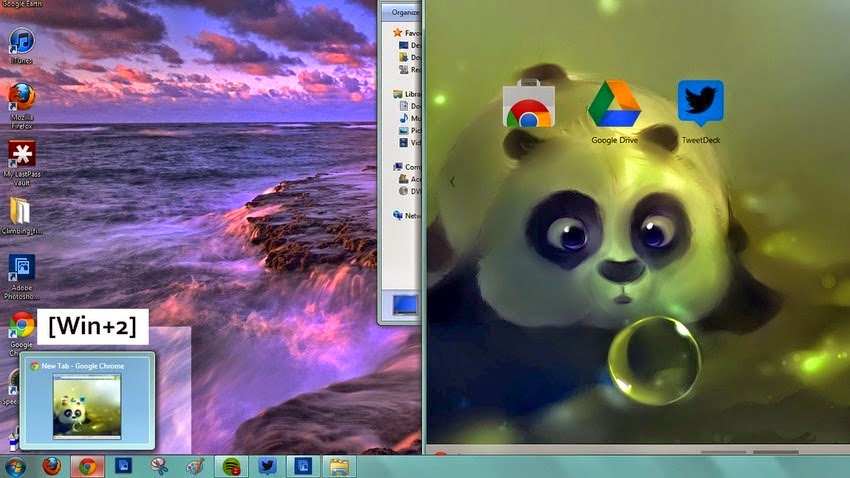Screen dimensions: 850x478
Task: Open the Organize menu in Explorer
Action: [x=405, y=12]
